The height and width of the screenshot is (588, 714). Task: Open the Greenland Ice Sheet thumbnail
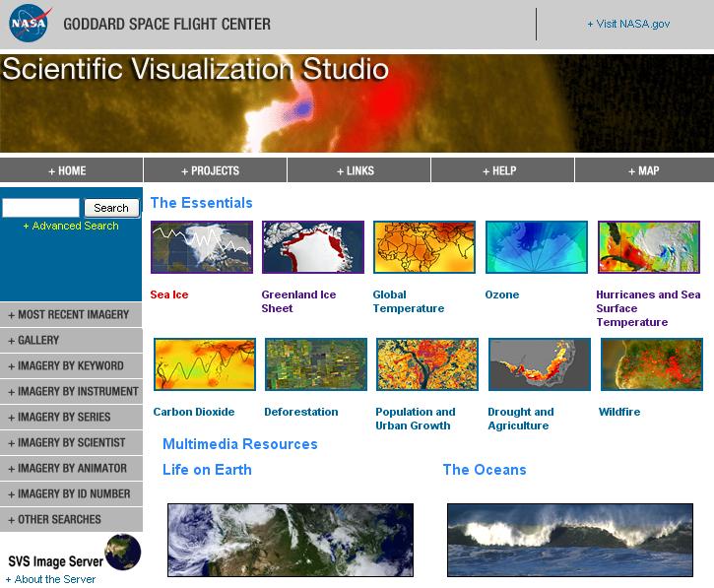(x=313, y=247)
